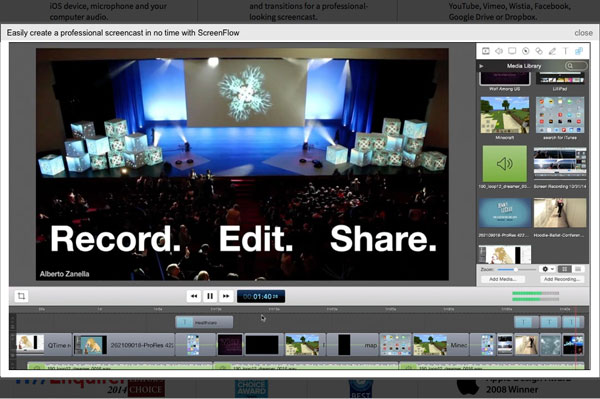Click the fast-forward playback button
The width and height of the screenshot is (600, 399).
226,296
